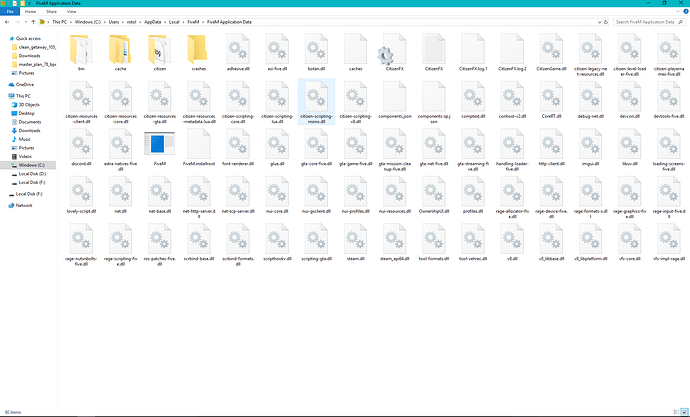Select the CitizenFX.log.1 file
Image resolution: width=690 pixels, height=417 pixels.
[473, 53]
